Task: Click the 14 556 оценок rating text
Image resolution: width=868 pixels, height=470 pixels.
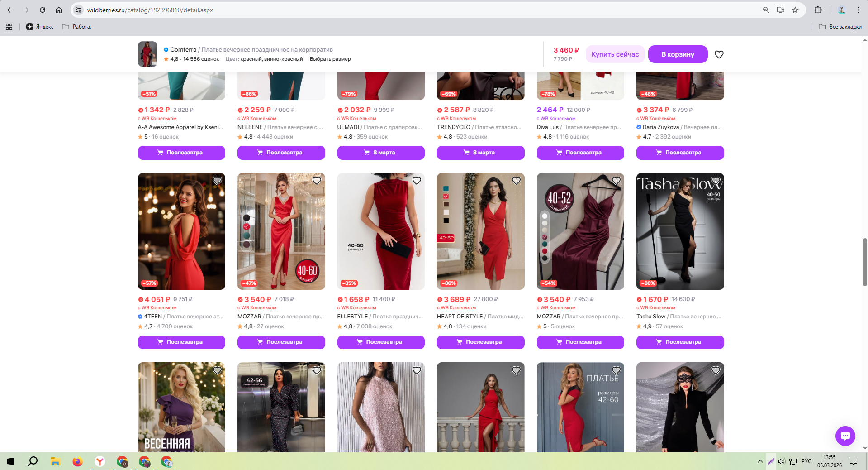Action: [201, 59]
